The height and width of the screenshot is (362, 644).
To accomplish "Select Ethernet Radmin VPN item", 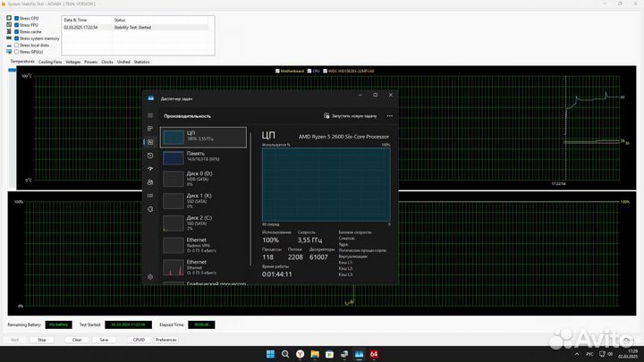I will (x=204, y=245).
